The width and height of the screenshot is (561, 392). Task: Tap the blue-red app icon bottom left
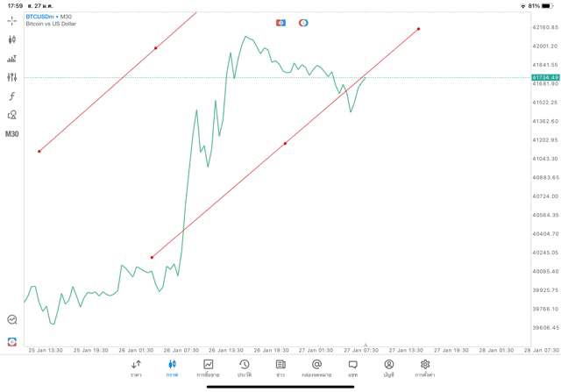(x=12, y=341)
